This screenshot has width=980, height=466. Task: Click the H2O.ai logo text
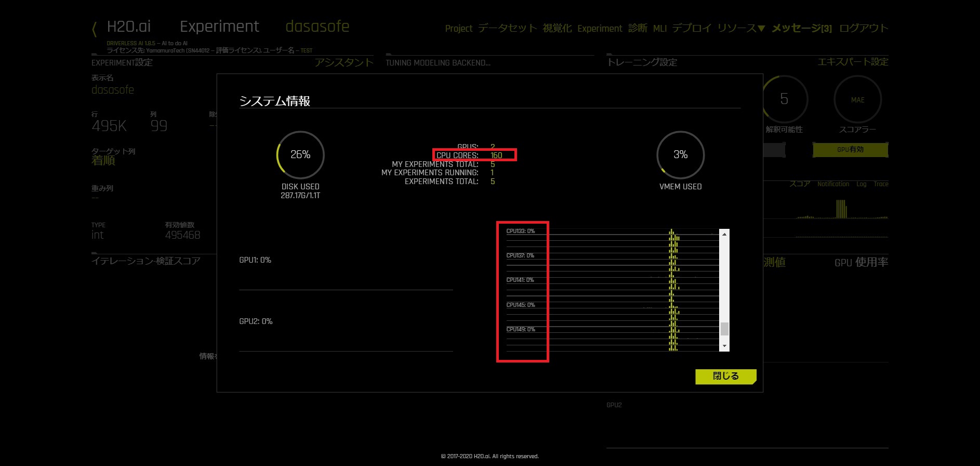129,27
